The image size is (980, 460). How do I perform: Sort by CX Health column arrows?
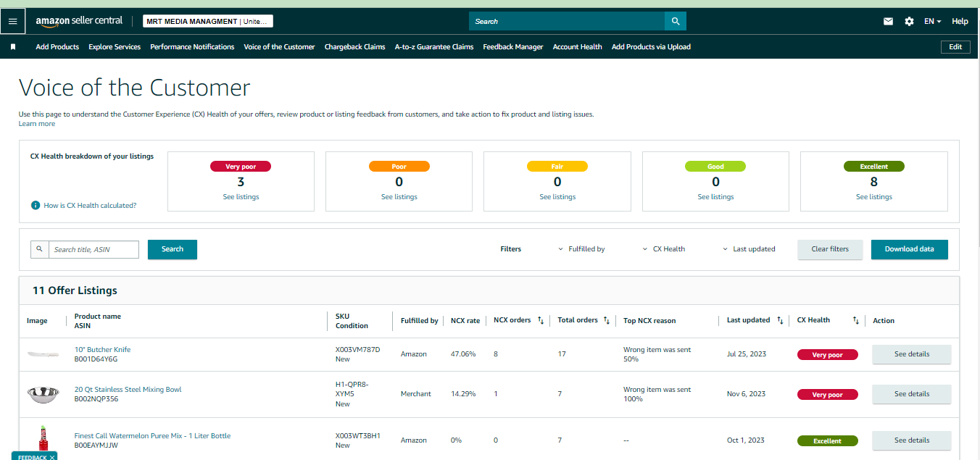tap(855, 320)
